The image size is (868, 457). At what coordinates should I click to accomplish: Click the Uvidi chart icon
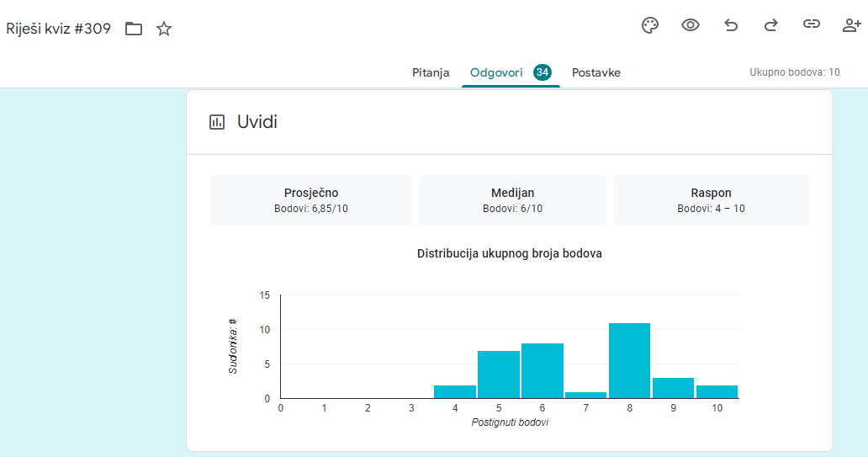pos(217,122)
